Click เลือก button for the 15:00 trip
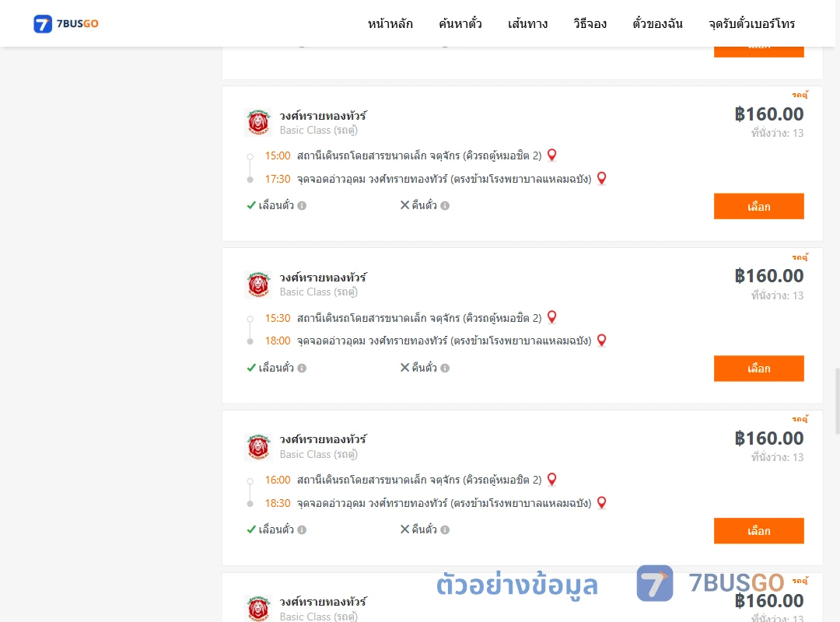This screenshot has width=840, height=622. coord(758,206)
